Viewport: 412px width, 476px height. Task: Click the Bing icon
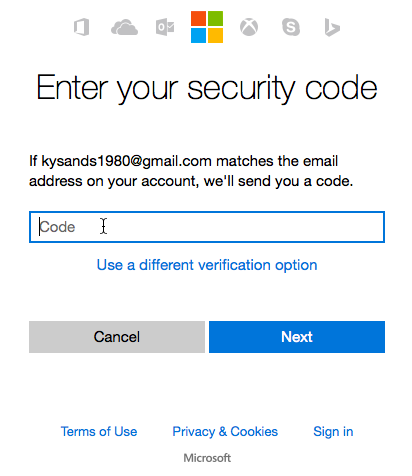(x=332, y=27)
